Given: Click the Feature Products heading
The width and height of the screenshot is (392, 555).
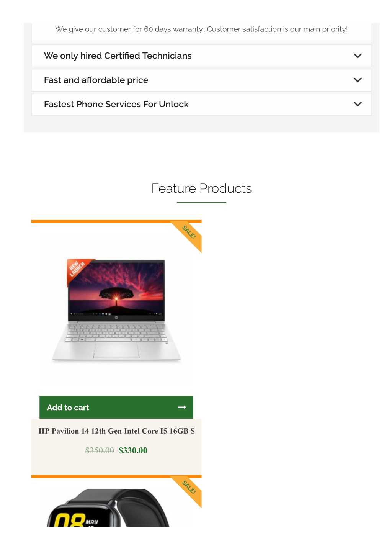Looking at the screenshot, I should point(201,188).
